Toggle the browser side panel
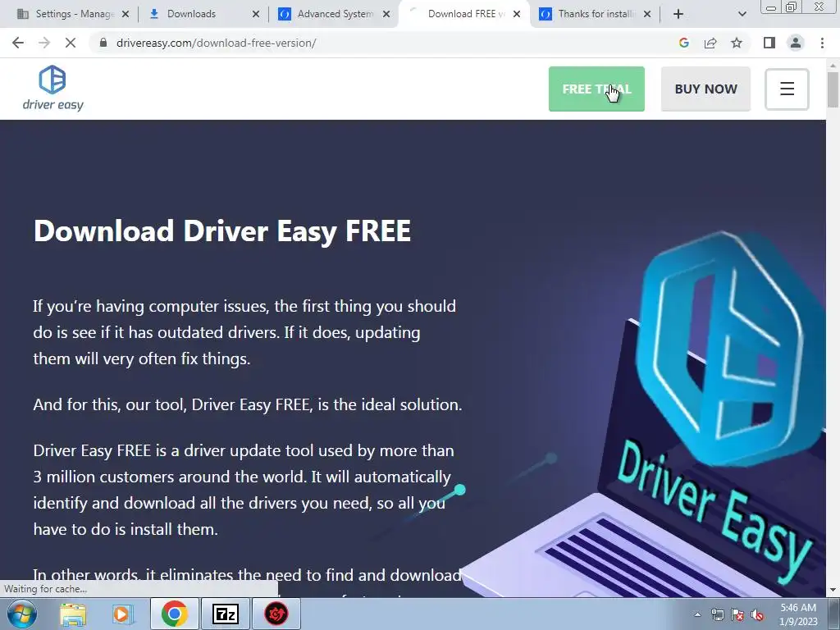This screenshot has height=630, width=840. [x=769, y=43]
